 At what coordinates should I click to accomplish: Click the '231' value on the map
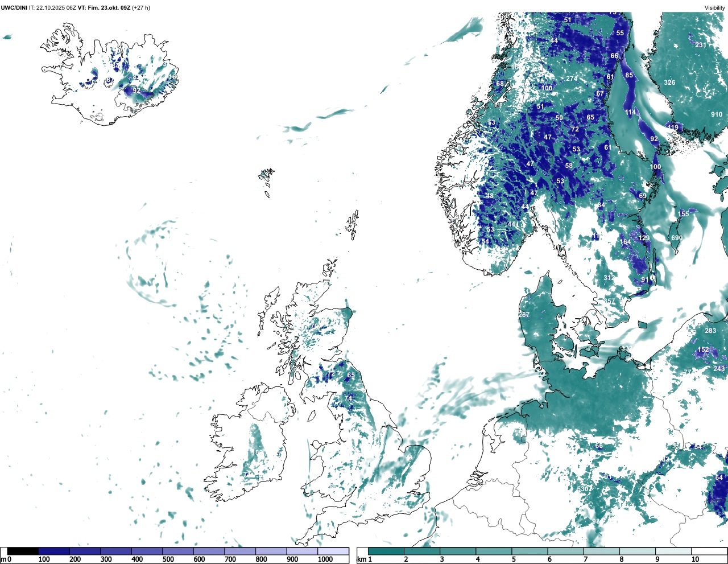tap(701, 45)
